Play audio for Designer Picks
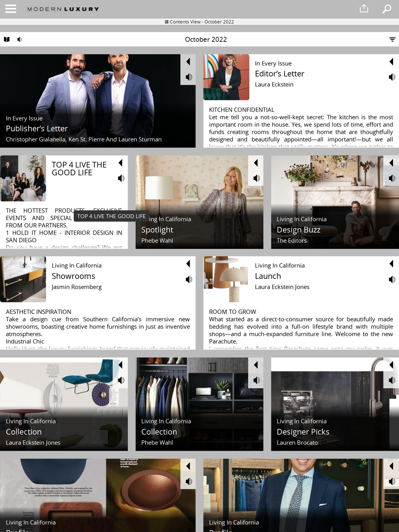The height and width of the screenshot is (532, 399). pyautogui.click(x=392, y=380)
